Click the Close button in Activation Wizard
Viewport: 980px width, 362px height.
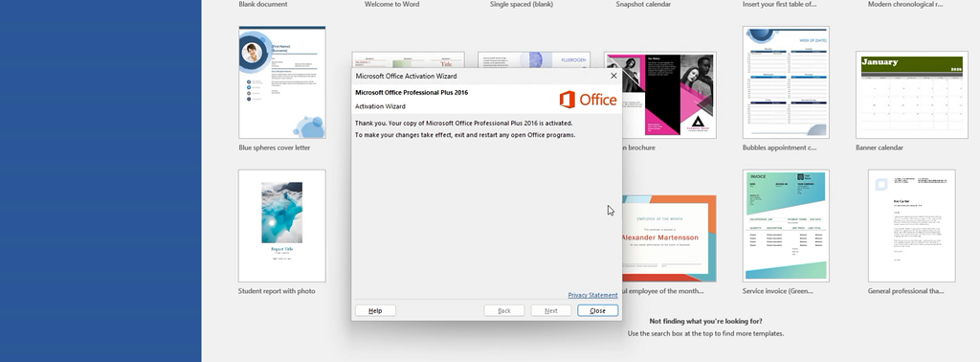(x=597, y=310)
